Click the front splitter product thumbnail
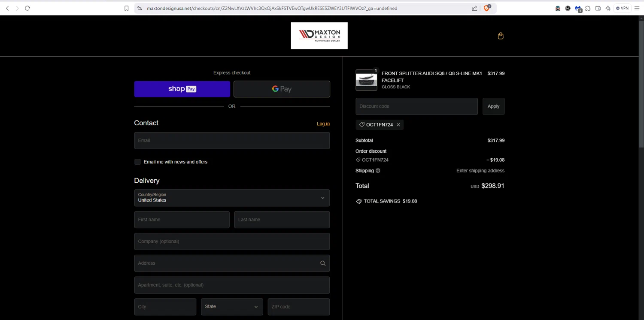644x320 pixels. pyautogui.click(x=366, y=80)
